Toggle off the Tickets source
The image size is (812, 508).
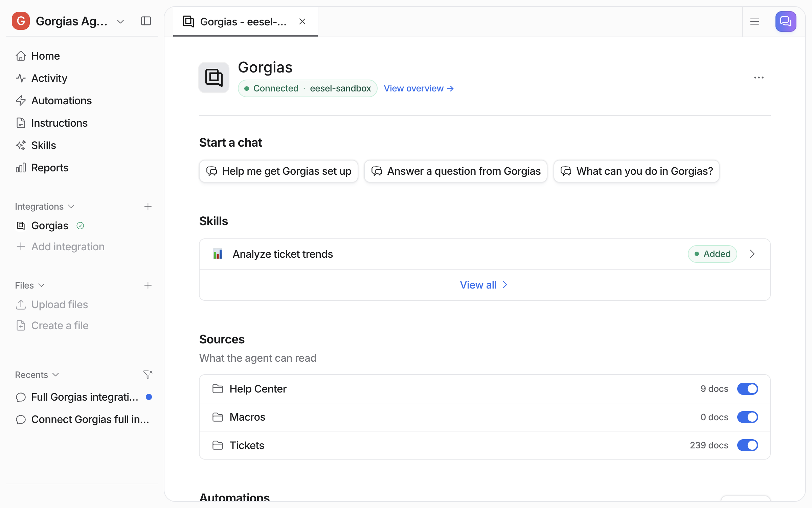(x=747, y=445)
